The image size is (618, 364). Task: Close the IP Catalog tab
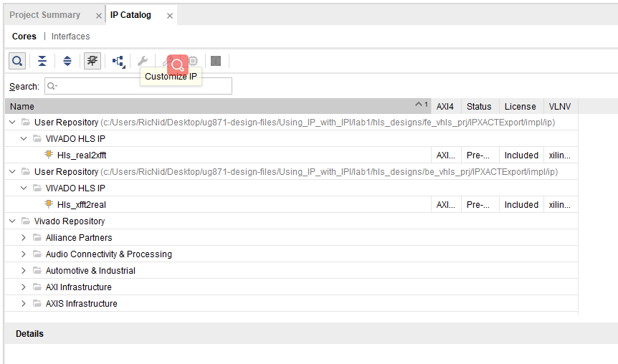point(170,16)
